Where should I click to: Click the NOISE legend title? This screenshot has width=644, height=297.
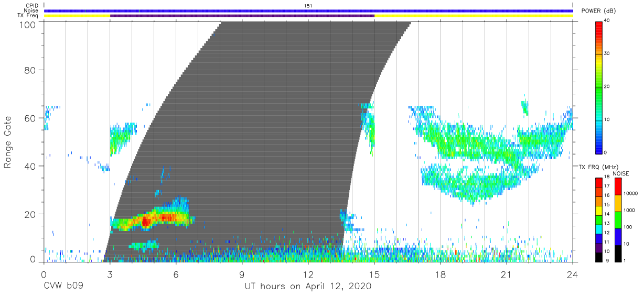pos(620,173)
